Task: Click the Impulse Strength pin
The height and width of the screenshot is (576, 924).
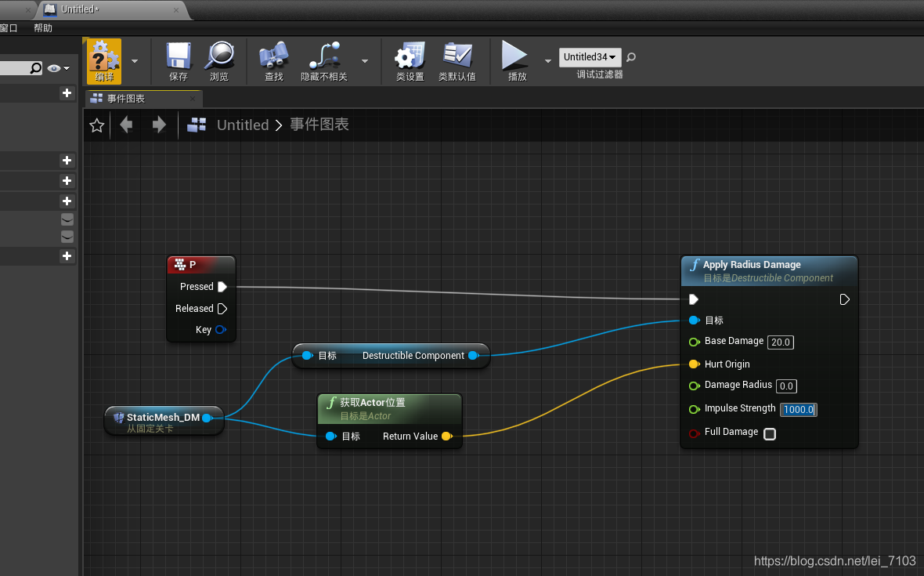Action: pos(695,409)
